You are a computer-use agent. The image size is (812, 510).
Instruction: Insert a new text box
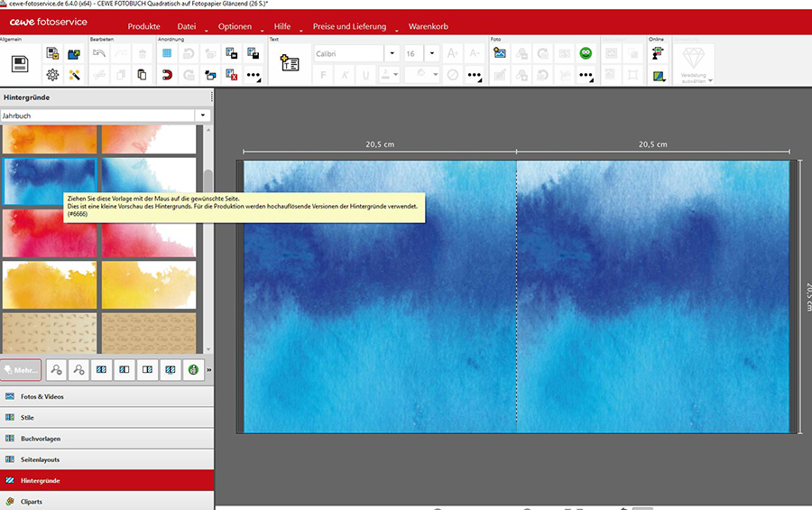click(x=290, y=63)
